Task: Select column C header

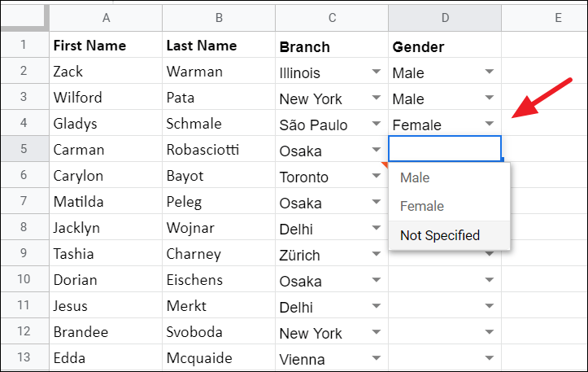Action: tap(332, 17)
